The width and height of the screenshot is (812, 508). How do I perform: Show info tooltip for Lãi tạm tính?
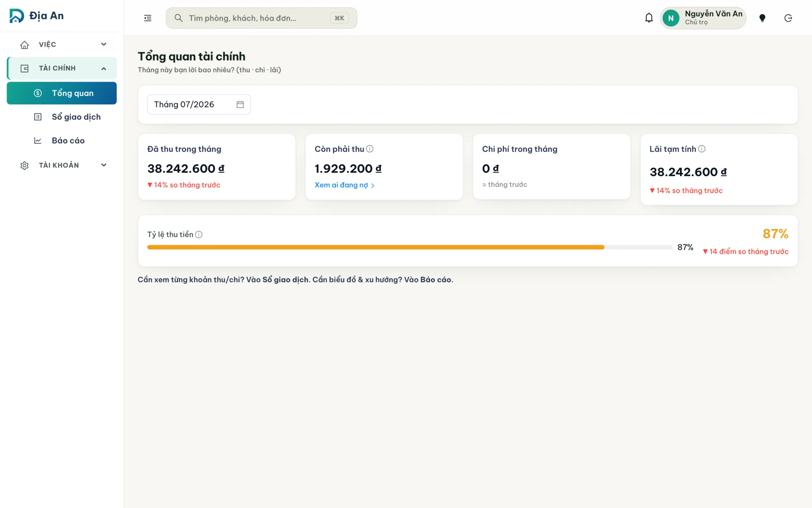702,149
